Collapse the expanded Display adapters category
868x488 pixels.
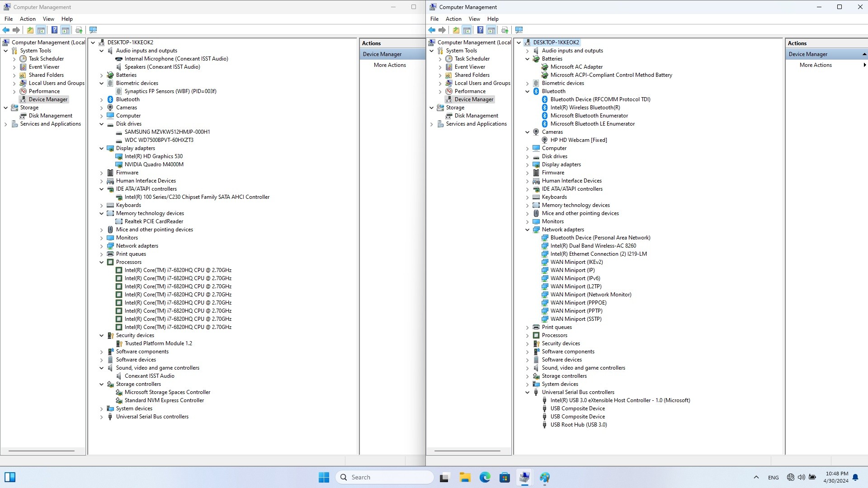[x=102, y=148]
